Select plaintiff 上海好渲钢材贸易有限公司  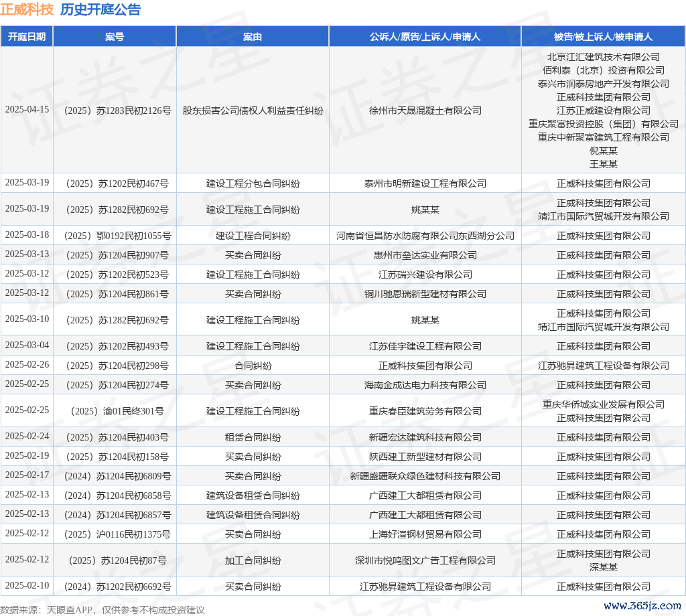[425, 535]
